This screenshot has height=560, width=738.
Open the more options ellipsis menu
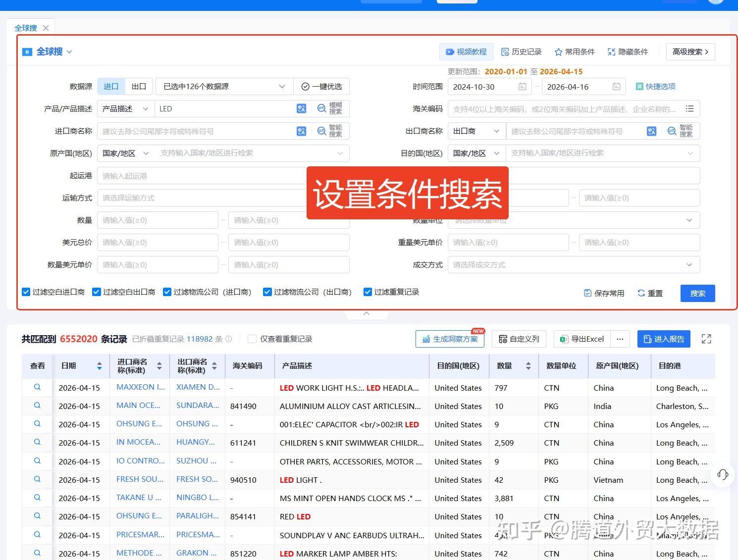(620, 339)
